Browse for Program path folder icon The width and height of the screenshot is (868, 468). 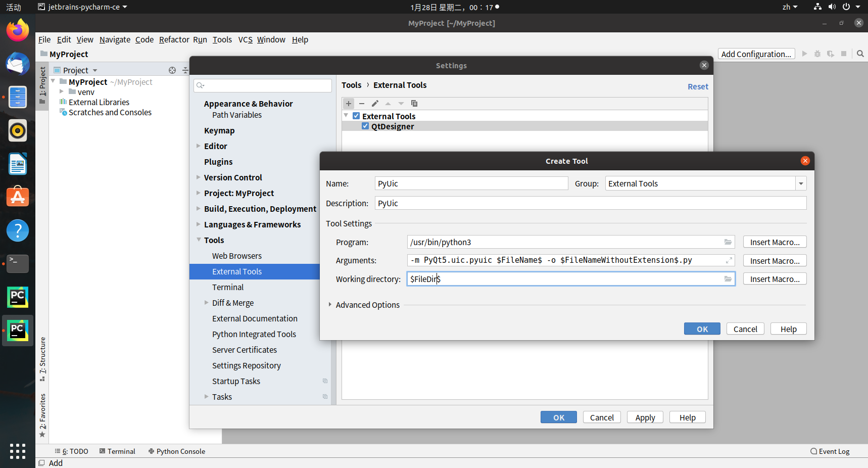tap(728, 242)
